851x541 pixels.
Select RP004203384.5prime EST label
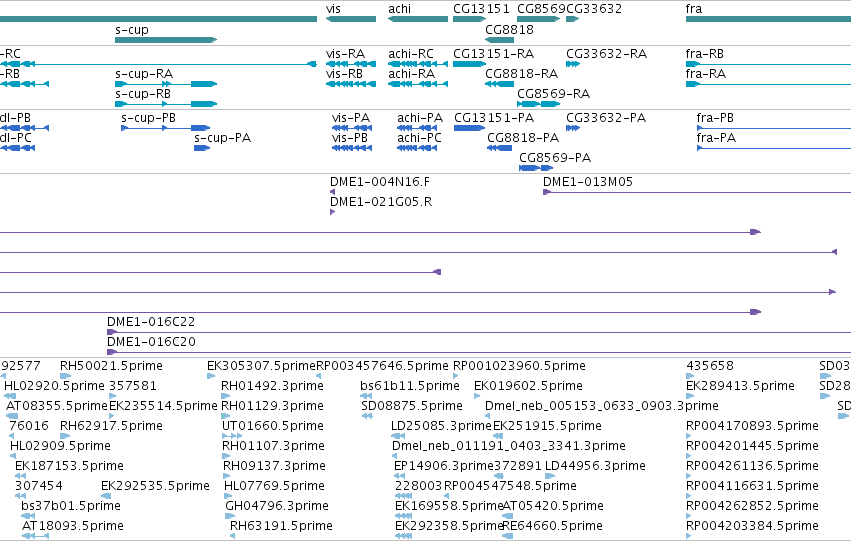752,526
